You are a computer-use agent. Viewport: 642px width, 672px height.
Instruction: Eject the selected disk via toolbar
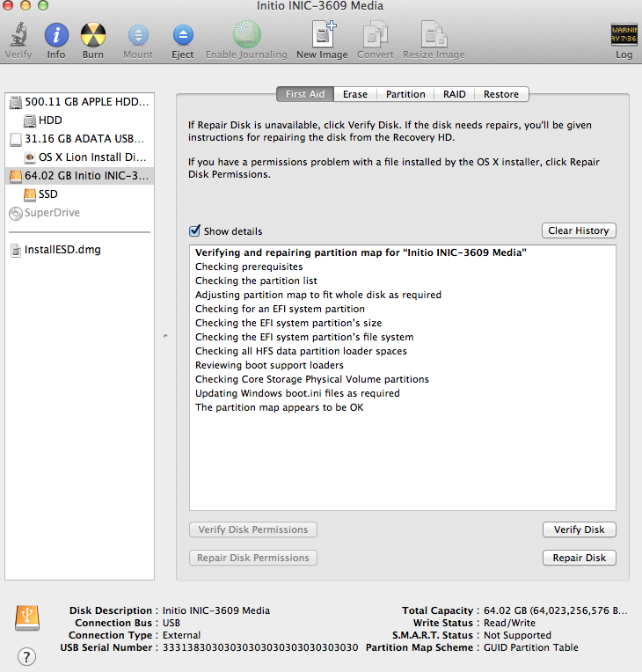click(x=183, y=35)
